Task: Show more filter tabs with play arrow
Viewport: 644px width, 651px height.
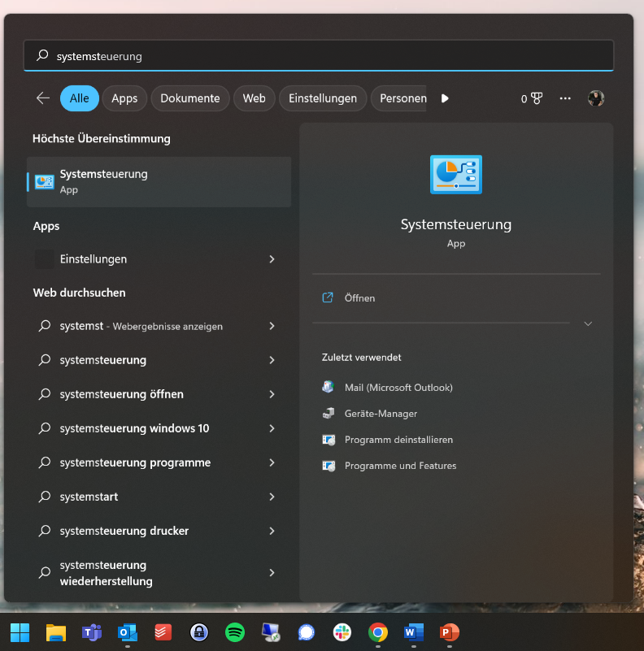Action: pos(445,98)
